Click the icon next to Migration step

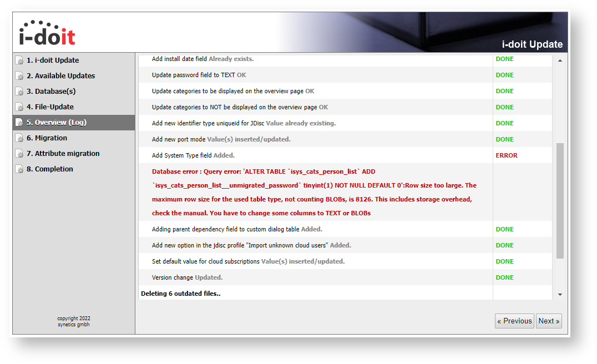(x=19, y=138)
